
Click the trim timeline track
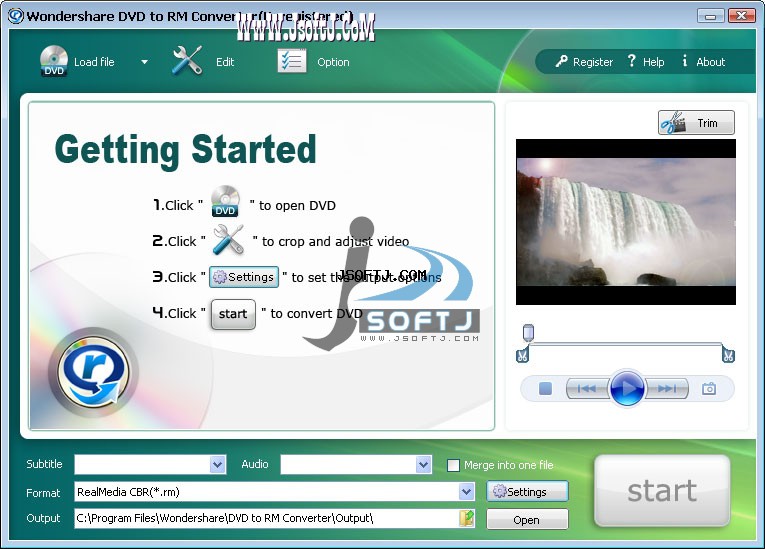pyautogui.click(x=626, y=345)
